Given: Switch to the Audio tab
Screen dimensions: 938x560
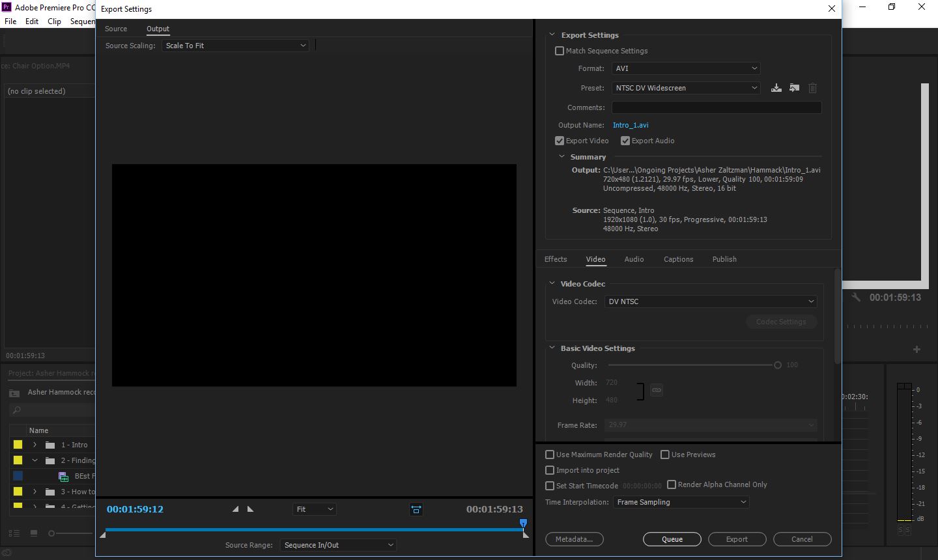Looking at the screenshot, I should 634,259.
